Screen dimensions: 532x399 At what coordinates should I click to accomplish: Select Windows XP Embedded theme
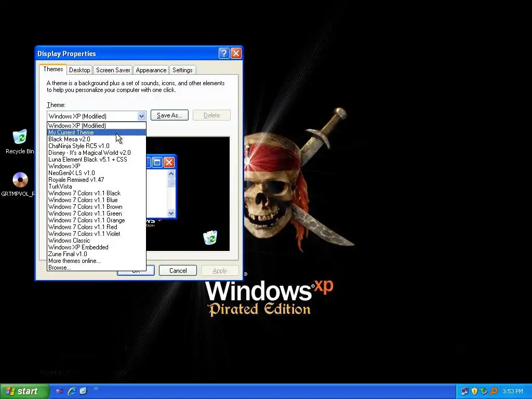pos(96,247)
